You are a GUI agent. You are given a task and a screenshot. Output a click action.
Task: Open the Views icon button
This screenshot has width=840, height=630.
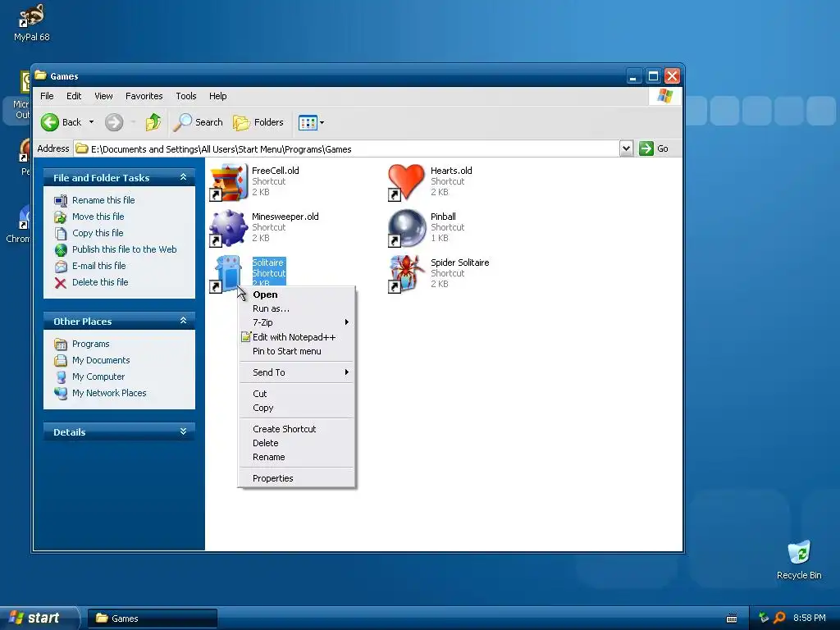click(308, 123)
